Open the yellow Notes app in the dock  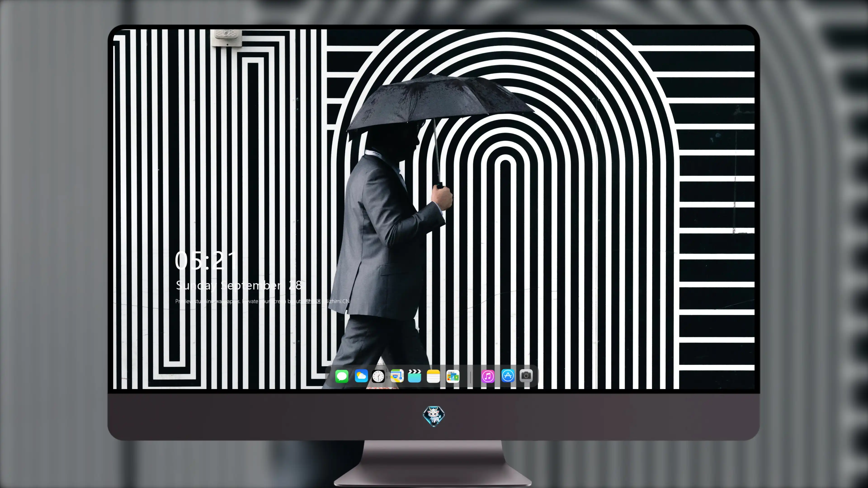(433, 376)
